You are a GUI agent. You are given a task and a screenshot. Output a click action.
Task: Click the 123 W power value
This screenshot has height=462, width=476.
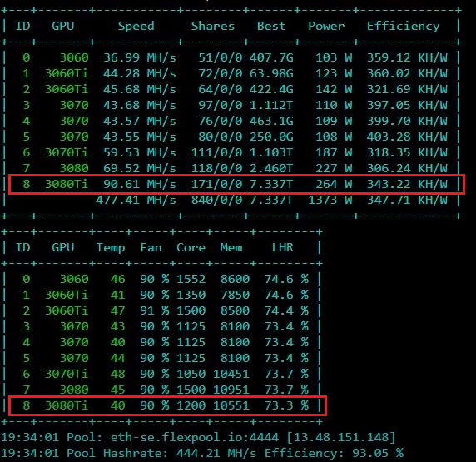pyautogui.click(x=334, y=73)
